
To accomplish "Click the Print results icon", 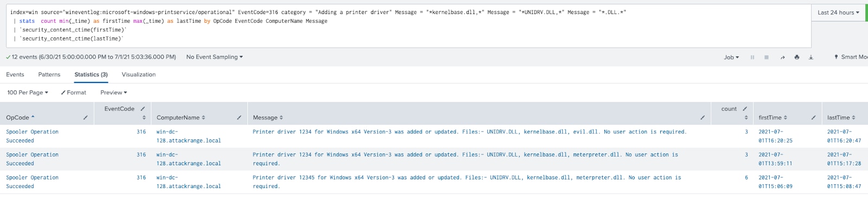I will coord(796,57).
